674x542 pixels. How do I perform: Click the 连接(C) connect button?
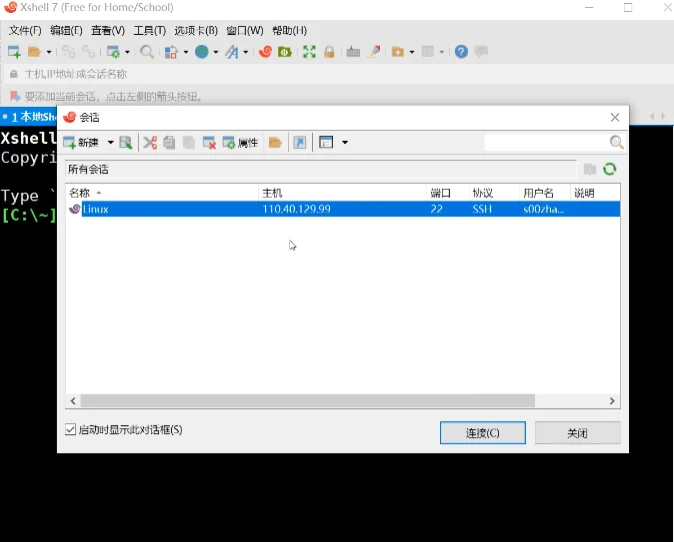[x=483, y=432]
